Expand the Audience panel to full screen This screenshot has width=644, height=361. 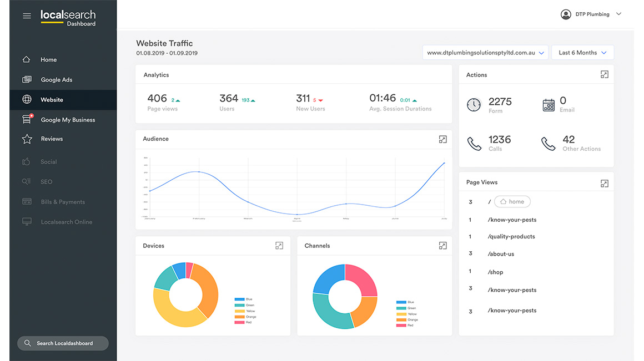442,140
